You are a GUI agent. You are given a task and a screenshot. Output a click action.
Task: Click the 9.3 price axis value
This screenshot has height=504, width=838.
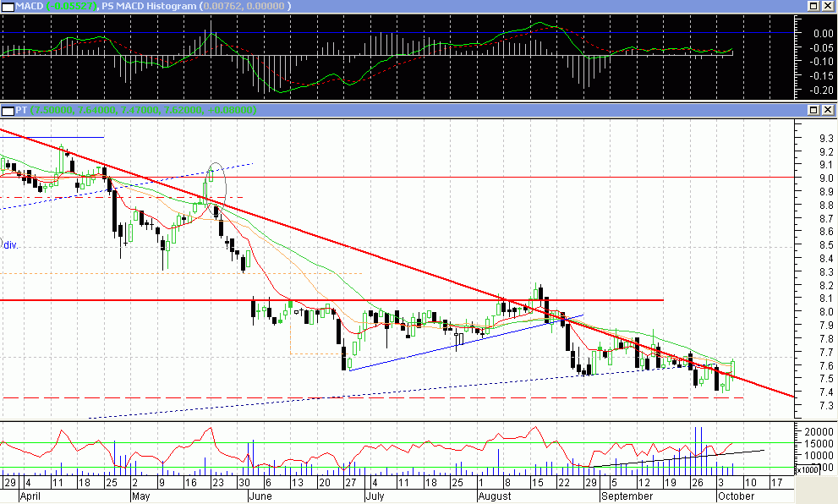(x=826, y=138)
